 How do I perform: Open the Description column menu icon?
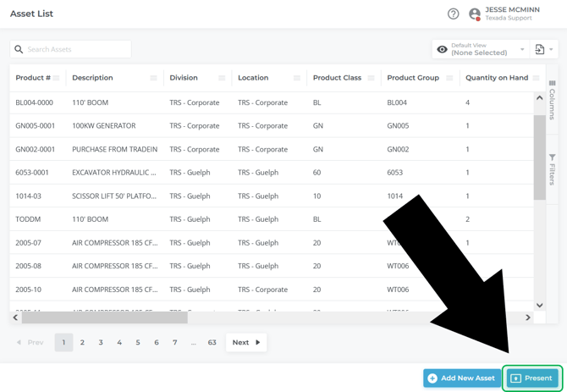pyautogui.click(x=153, y=78)
